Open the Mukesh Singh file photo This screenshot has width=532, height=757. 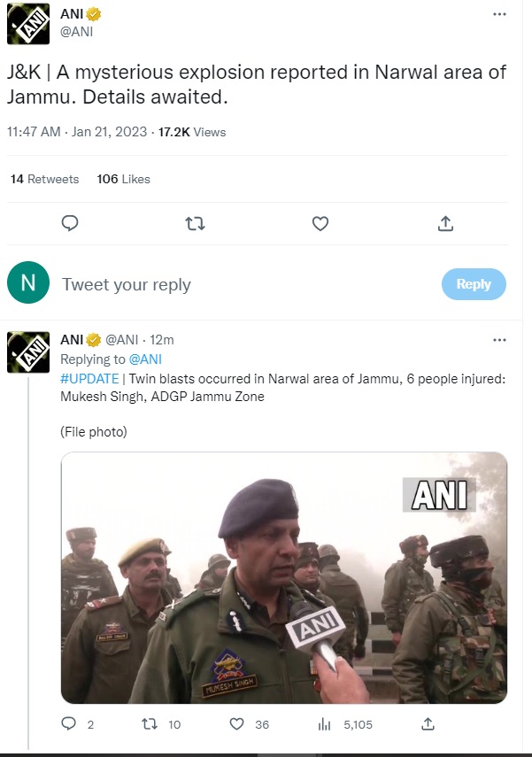coord(283,577)
